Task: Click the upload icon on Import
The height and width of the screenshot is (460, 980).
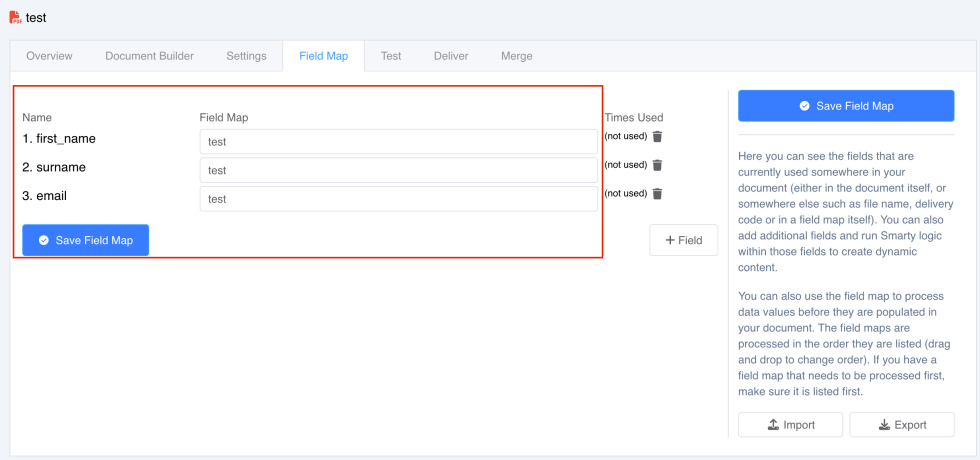Action: point(772,425)
